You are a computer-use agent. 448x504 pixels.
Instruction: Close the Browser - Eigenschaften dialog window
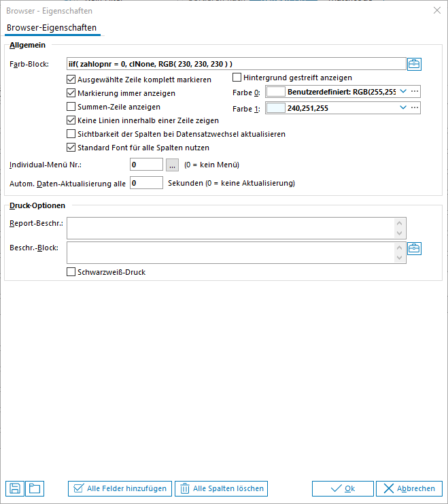click(x=436, y=10)
